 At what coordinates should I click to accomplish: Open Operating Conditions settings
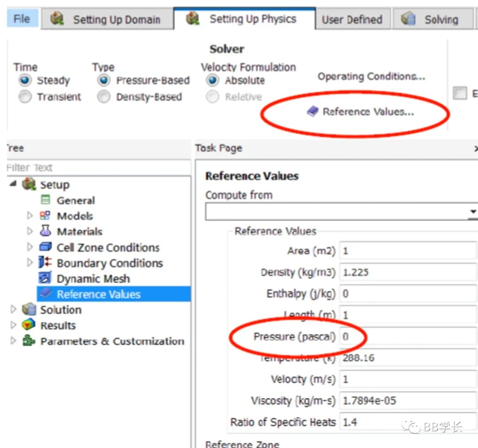pyautogui.click(x=371, y=77)
